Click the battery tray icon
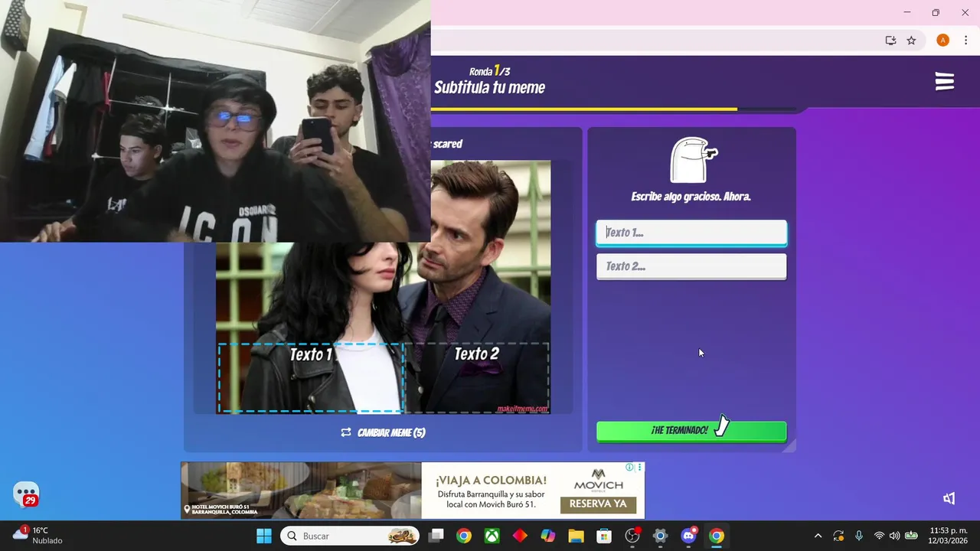 (x=911, y=536)
